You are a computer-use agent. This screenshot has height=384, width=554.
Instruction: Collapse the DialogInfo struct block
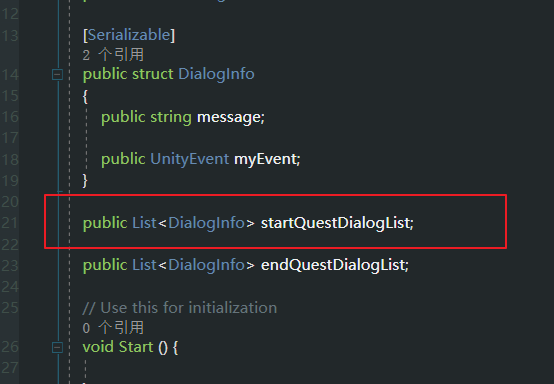point(57,75)
